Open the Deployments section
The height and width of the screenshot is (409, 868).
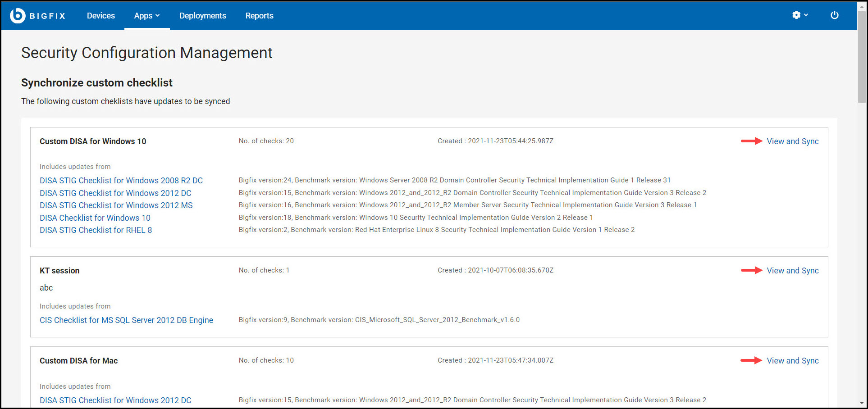point(202,15)
